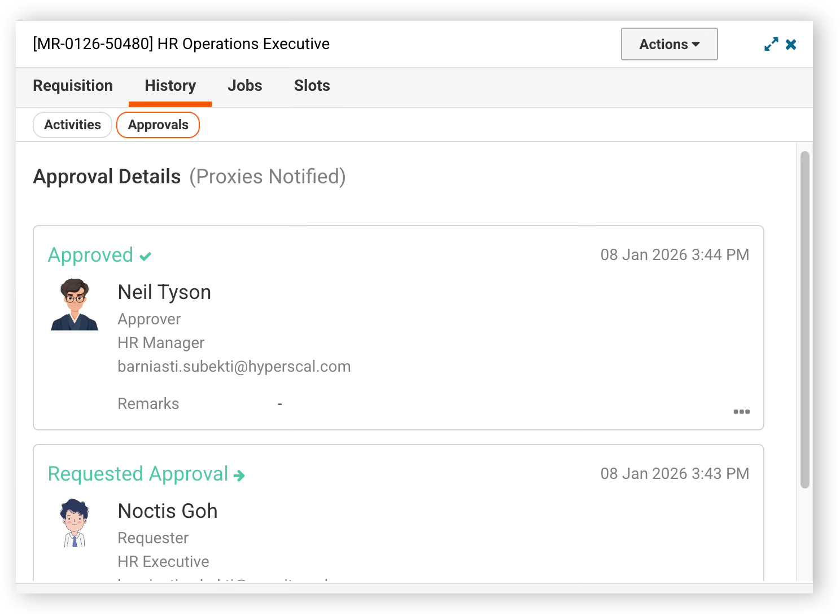Click the vertical scrollbar of the approvals list
Screen dimensions: 840x616
pyautogui.click(x=805, y=319)
